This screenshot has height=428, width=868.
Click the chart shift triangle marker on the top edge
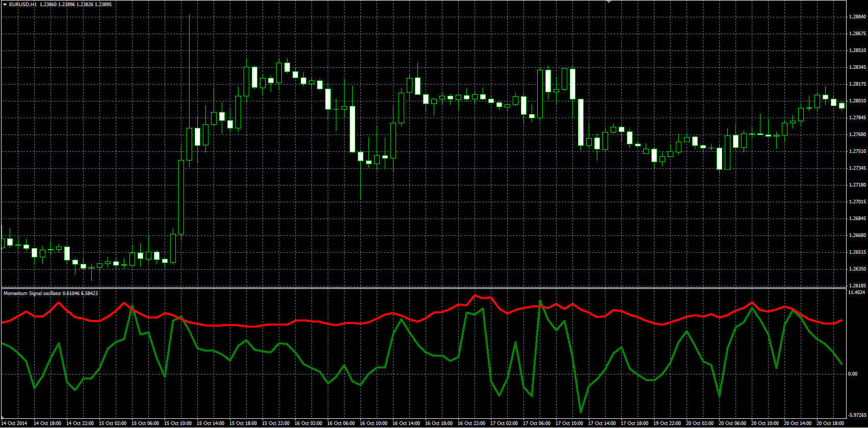[x=608, y=2]
